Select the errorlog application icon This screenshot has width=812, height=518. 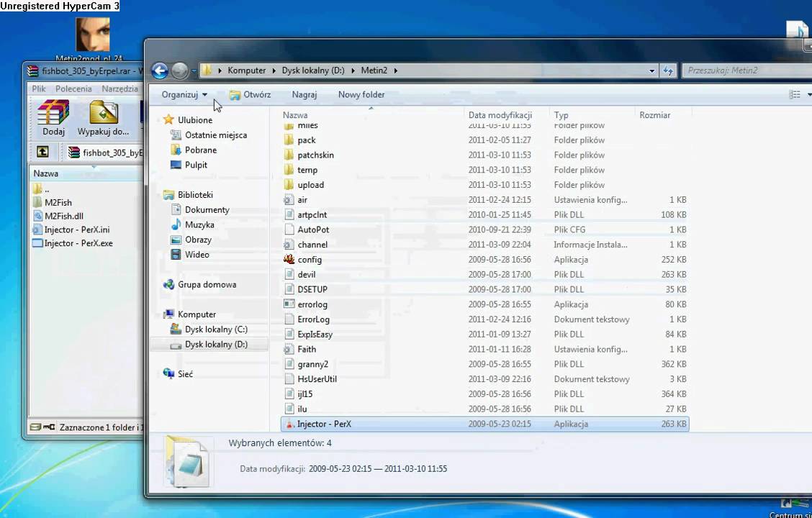(289, 304)
